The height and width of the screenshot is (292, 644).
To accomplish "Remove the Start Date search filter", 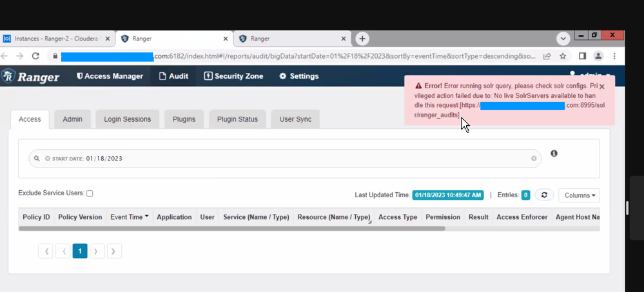I will click(x=48, y=159).
